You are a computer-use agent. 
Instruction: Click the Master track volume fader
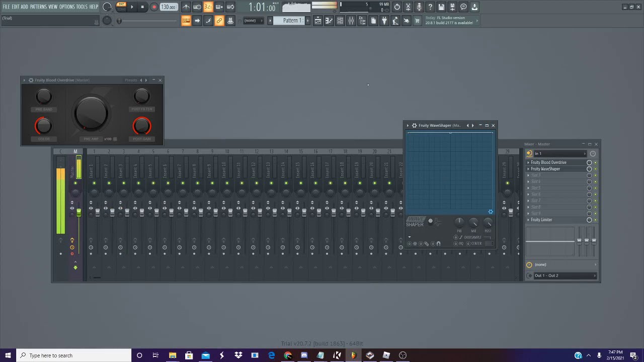(x=78, y=214)
